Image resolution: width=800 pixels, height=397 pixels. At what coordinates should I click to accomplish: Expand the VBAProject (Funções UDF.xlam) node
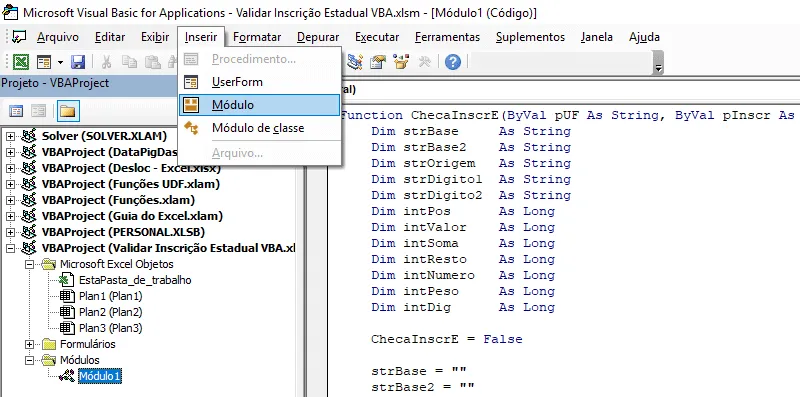11,184
